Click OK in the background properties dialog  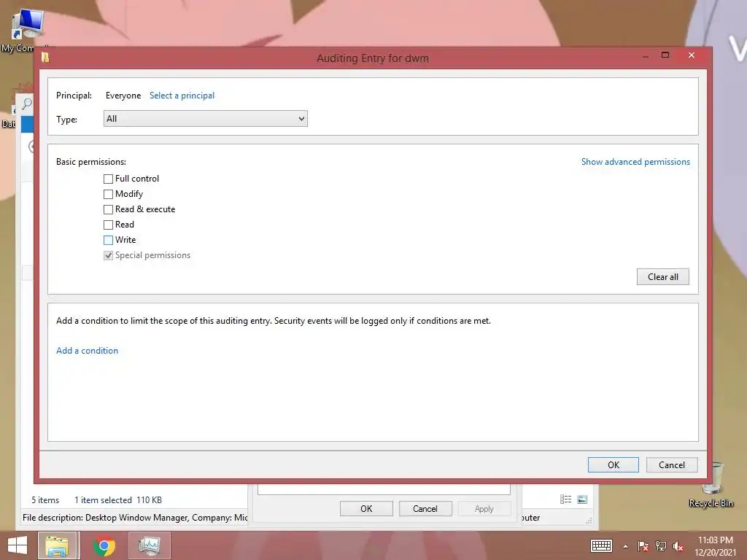(366, 508)
